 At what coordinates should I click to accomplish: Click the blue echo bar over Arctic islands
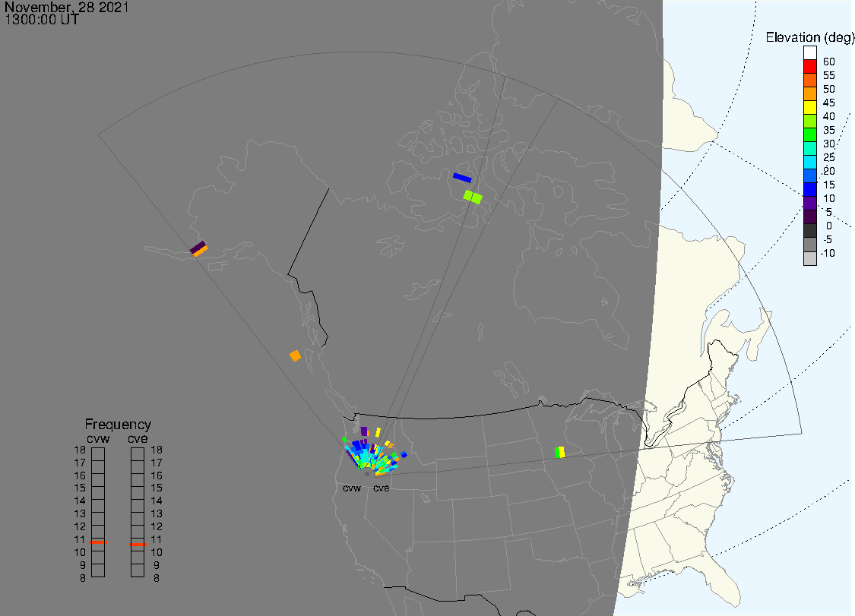click(x=462, y=178)
